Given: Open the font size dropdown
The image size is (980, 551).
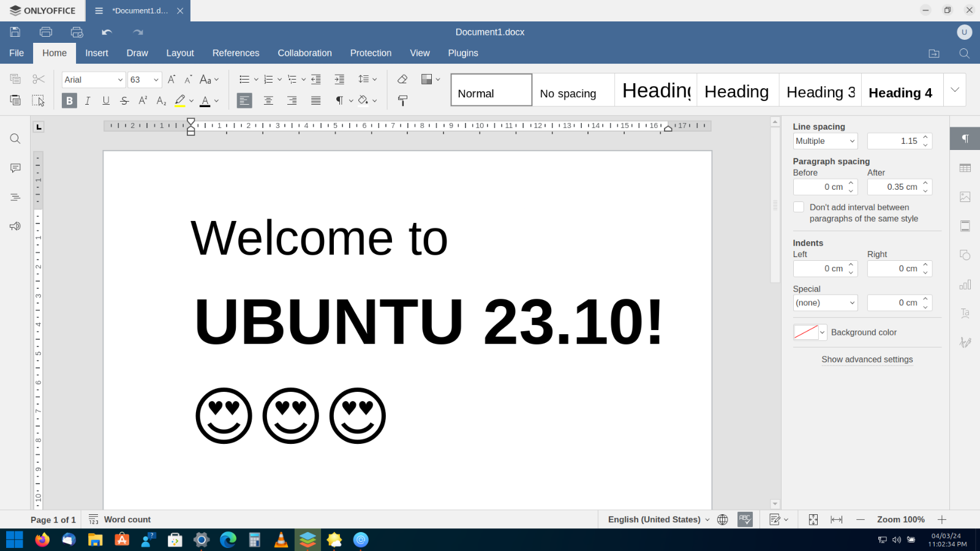Looking at the screenshot, I should coord(156,80).
